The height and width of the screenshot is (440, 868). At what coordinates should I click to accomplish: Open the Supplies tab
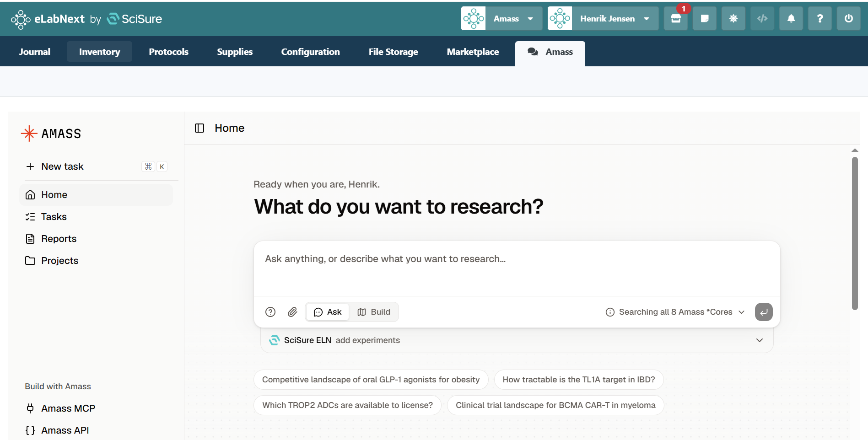pos(235,52)
